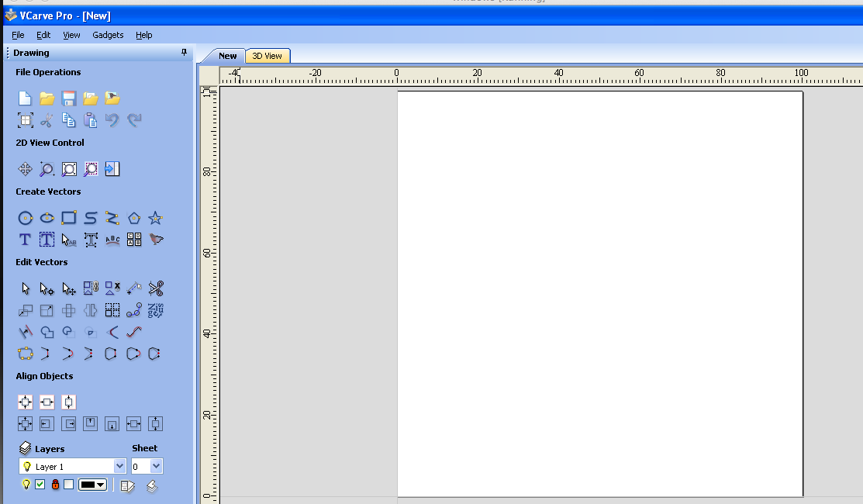Expand the Sheet number dropdown
The height and width of the screenshot is (504, 863).
[x=157, y=466]
